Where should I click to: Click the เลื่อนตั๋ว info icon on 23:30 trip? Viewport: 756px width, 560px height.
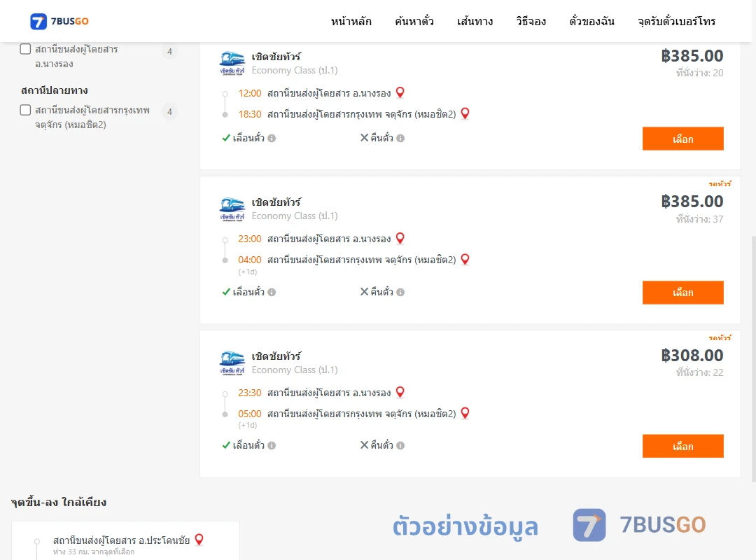point(272,446)
